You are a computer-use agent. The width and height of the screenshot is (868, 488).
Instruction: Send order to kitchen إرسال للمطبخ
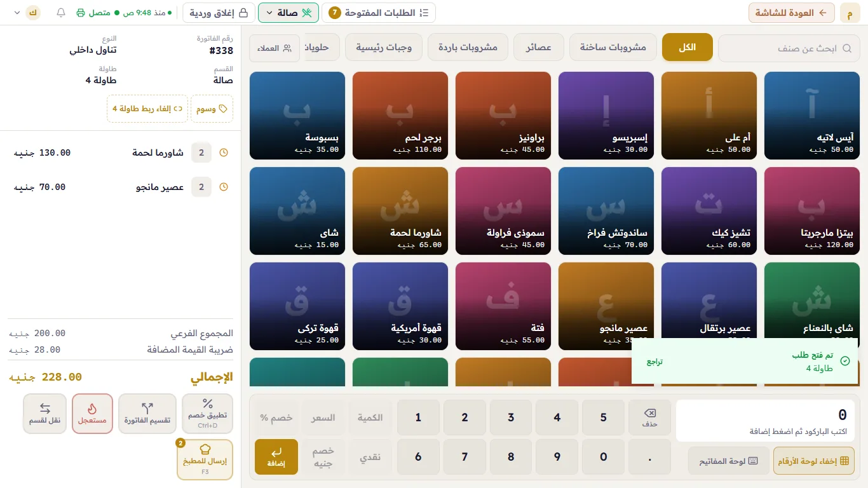[x=205, y=459]
